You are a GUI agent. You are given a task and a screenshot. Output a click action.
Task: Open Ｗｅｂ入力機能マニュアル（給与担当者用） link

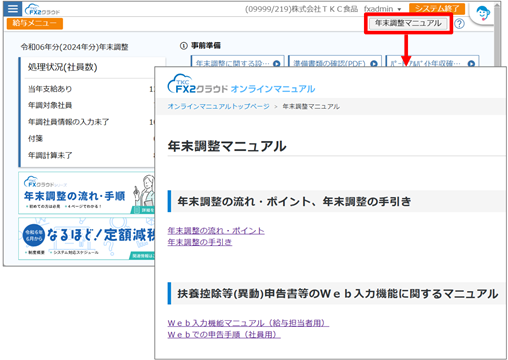pos(248,323)
